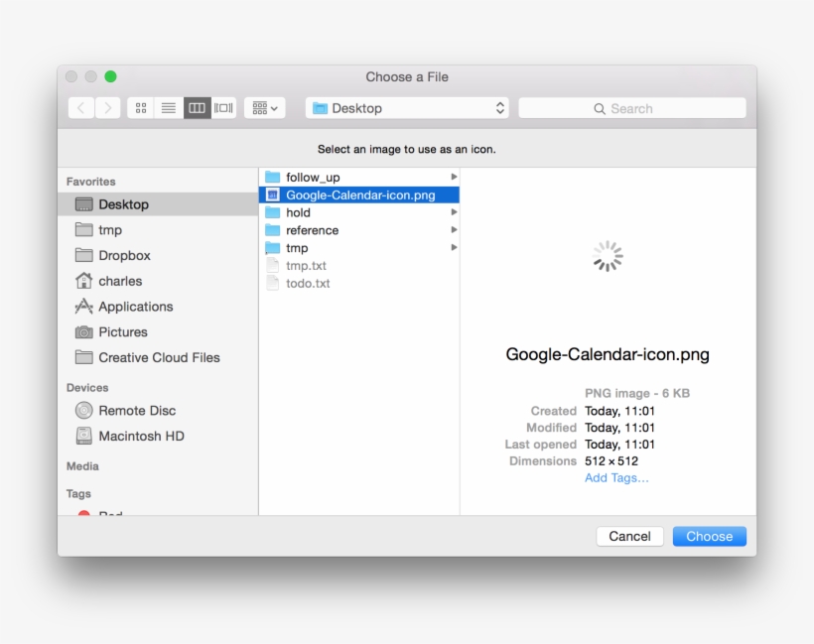Screen dimensions: 814x644
Task: Select Remote Disc under Devices
Action: 158,411
